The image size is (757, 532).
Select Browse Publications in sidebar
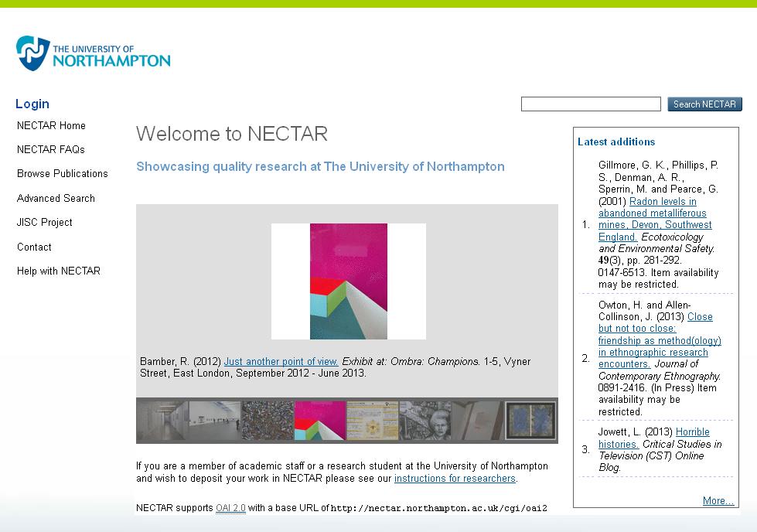63,173
